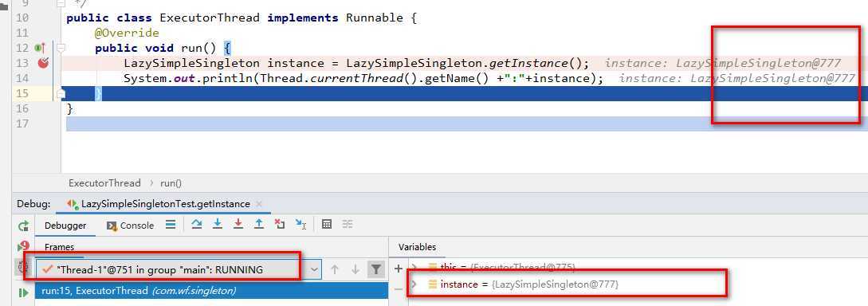This screenshot has height=306, width=868.
Task: Click the run() breadcrumb
Action: pyautogui.click(x=171, y=182)
